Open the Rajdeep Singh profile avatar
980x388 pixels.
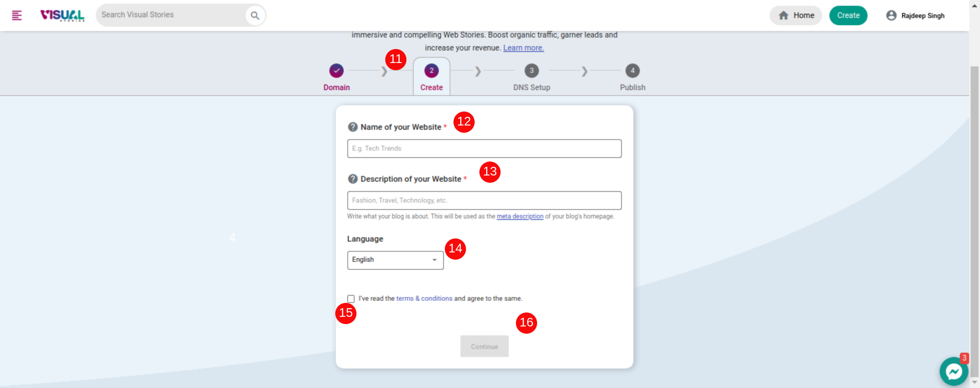pos(892,15)
